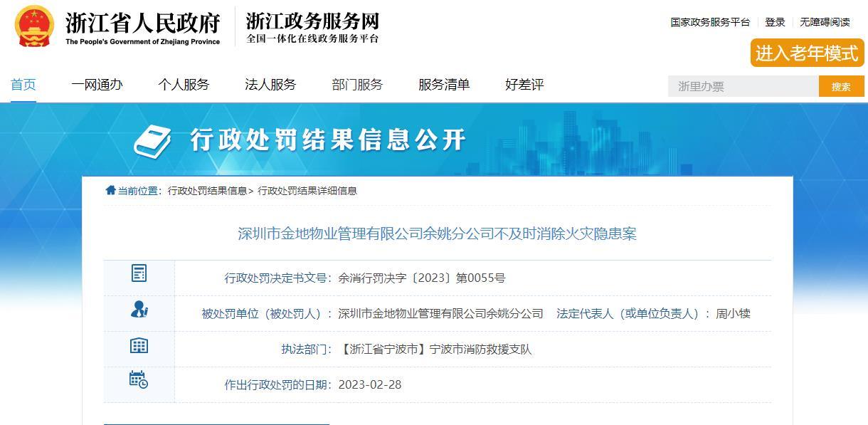
Task: Click the 被处罚单位（被处罚人） label
Action: pos(268,313)
